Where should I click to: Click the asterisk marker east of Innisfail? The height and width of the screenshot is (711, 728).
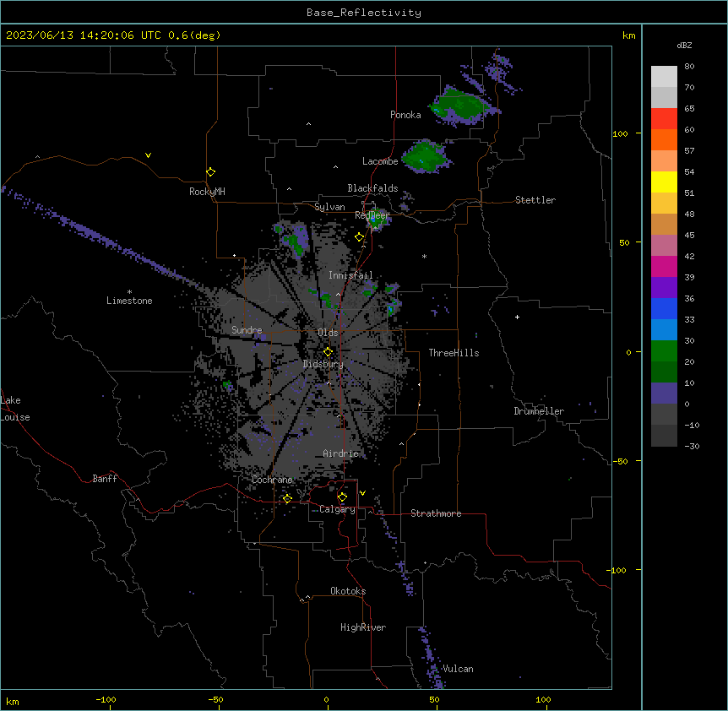point(424,256)
